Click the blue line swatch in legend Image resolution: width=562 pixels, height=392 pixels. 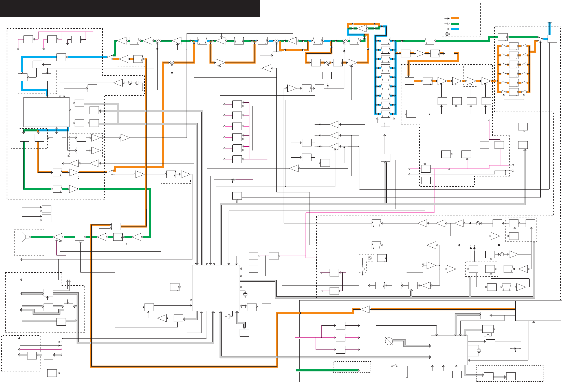455,29
